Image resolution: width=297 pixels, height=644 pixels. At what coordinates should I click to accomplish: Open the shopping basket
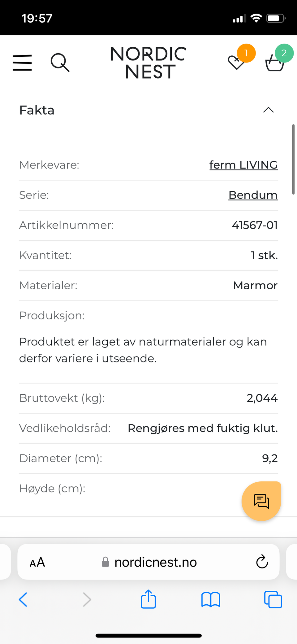tap(274, 63)
